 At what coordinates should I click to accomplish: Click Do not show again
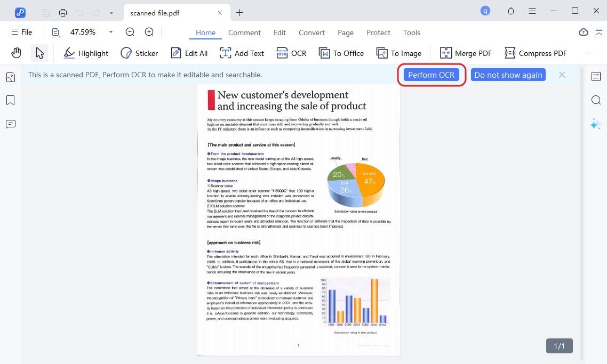(508, 75)
